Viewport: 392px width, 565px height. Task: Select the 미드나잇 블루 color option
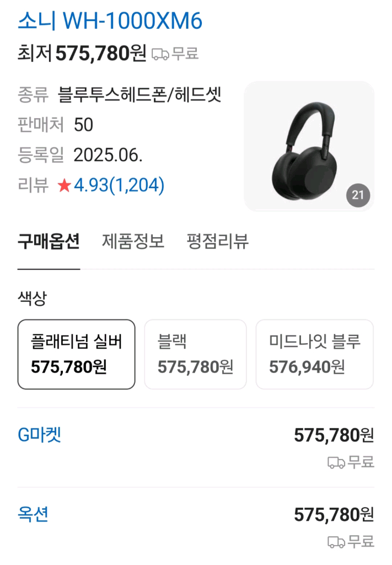coord(315,354)
